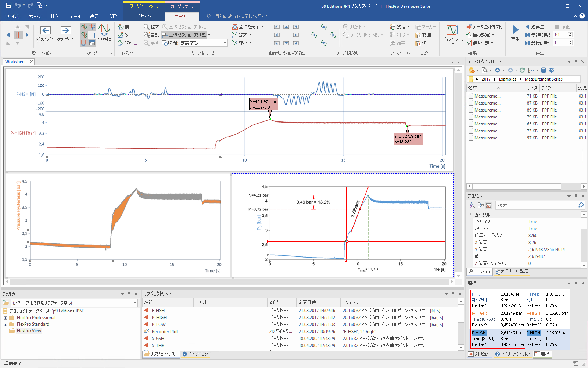Viewport: 588px width, 368px height.
Task: Increase the playback speed 1:1 stepper
Action: coord(570,33)
